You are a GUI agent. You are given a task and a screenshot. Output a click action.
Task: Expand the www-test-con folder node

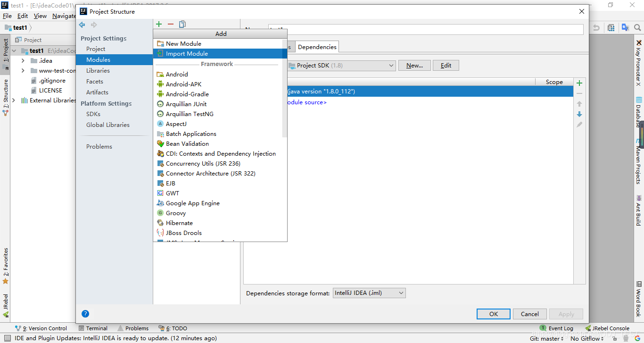[x=23, y=70]
